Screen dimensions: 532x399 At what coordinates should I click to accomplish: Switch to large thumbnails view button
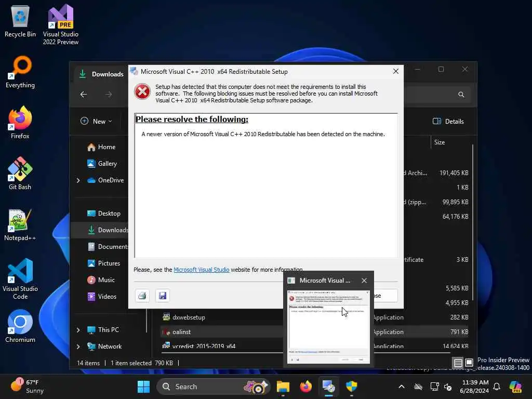pos(469,363)
